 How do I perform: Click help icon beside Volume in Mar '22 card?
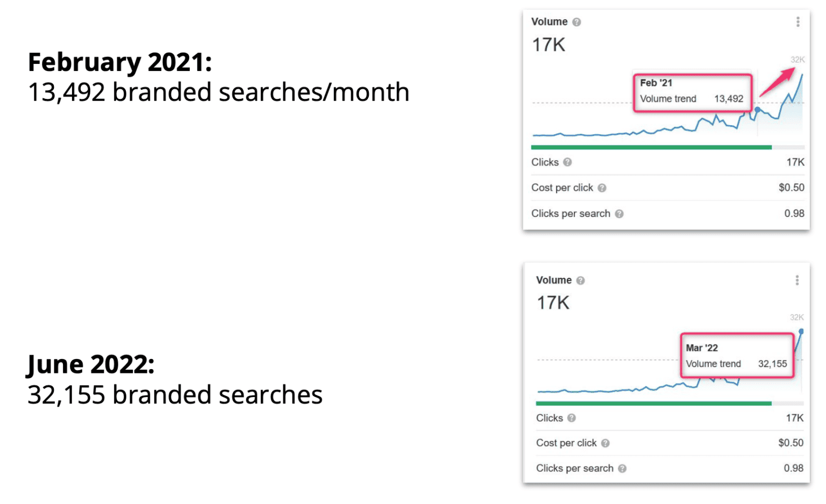click(580, 280)
